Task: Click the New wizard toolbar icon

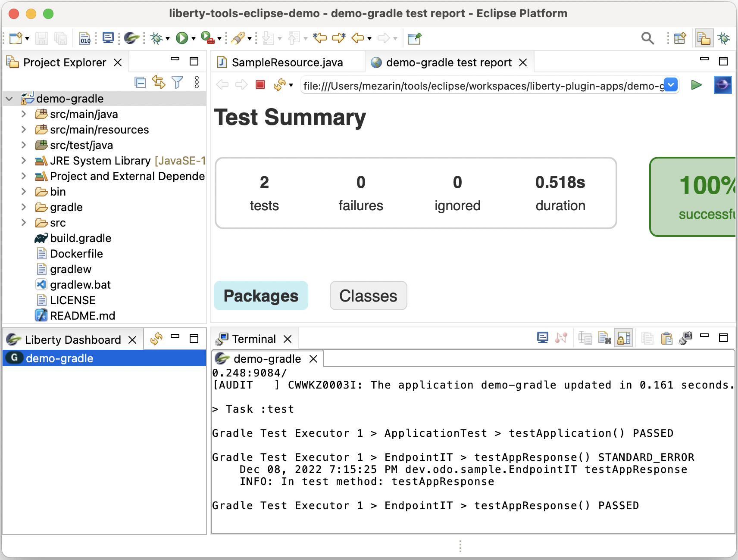Action: [x=16, y=38]
